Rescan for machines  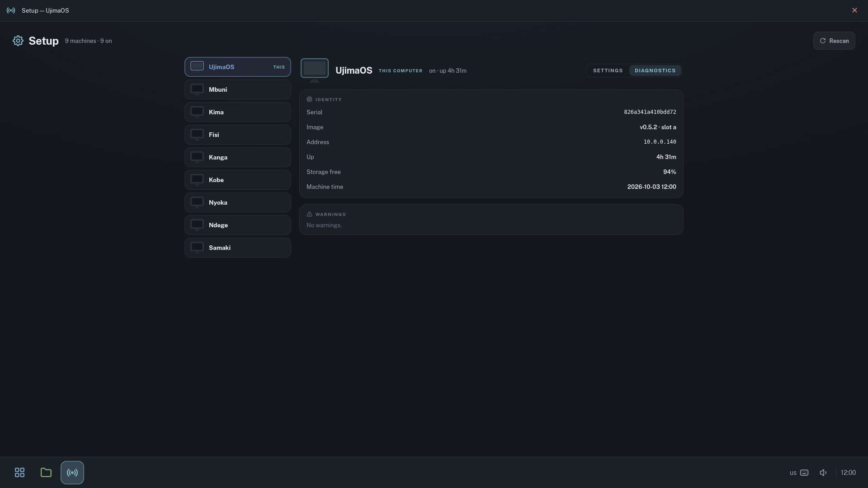point(834,41)
